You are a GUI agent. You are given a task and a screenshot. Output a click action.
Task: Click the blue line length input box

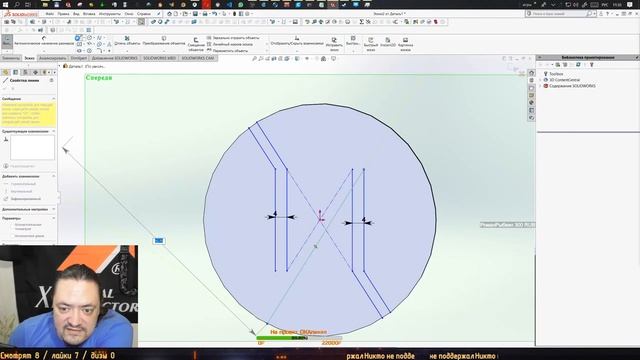pos(159,241)
